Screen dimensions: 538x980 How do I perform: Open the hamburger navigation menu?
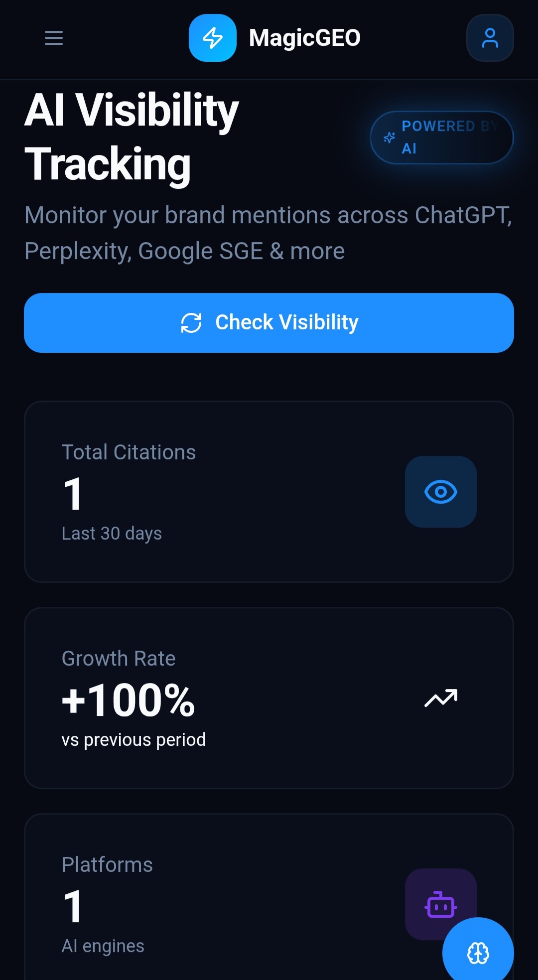[x=54, y=38]
